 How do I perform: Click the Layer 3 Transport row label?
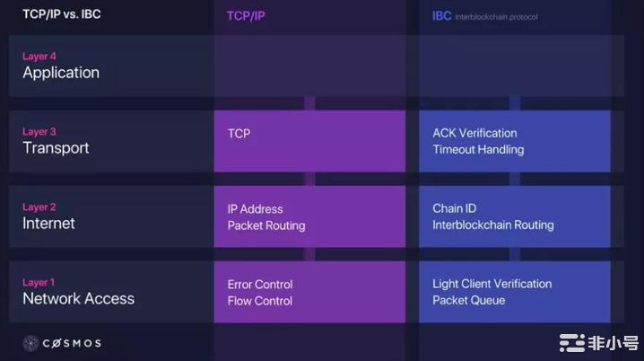click(x=56, y=141)
